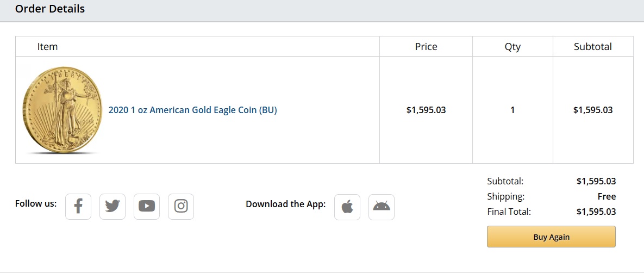Open the 2020 American Gold Eagle Coin link
Screen dimensions: 644x279
pyautogui.click(x=193, y=110)
